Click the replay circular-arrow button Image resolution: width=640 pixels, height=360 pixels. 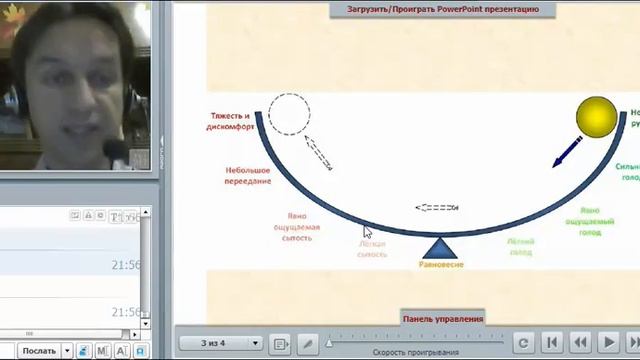coord(523,342)
